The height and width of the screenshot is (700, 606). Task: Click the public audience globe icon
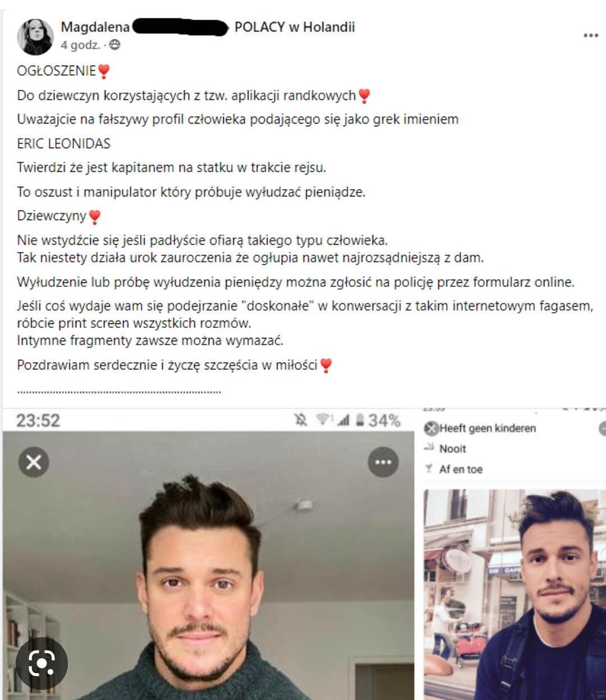[114, 45]
